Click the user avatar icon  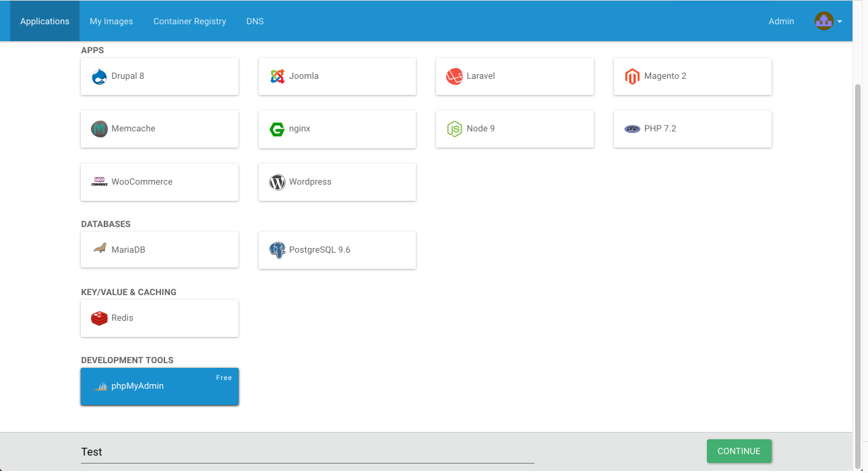pyautogui.click(x=824, y=21)
